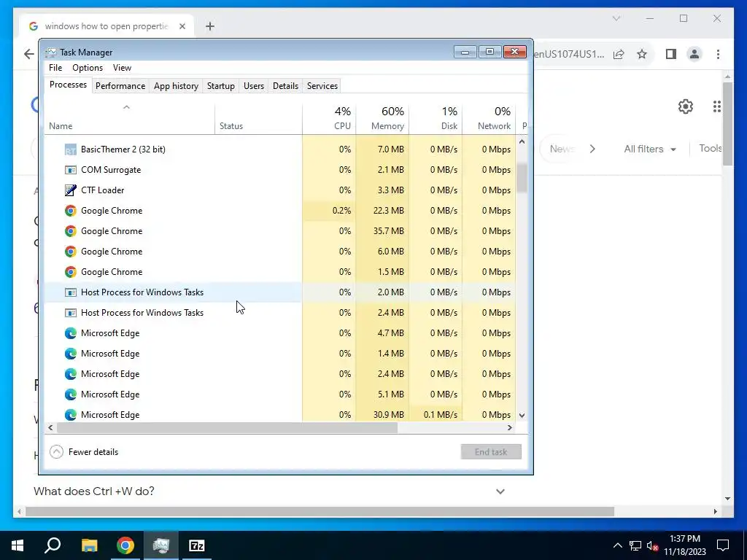
Task: Bookmark this page with the star icon in Chrome
Action: pyautogui.click(x=642, y=54)
